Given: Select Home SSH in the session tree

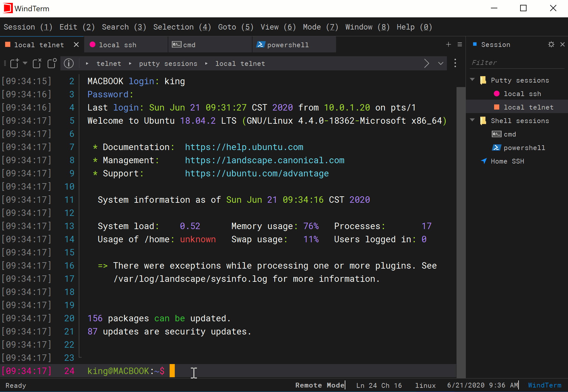Looking at the screenshot, I should coord(507,161).
